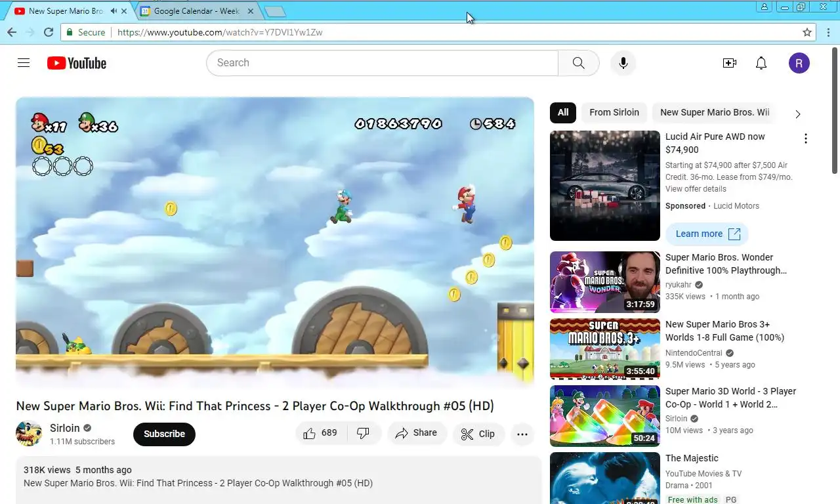Open New Super Mario Bros 3+ thumbnail
Screen dimensions: 840x504
(605, 349)
